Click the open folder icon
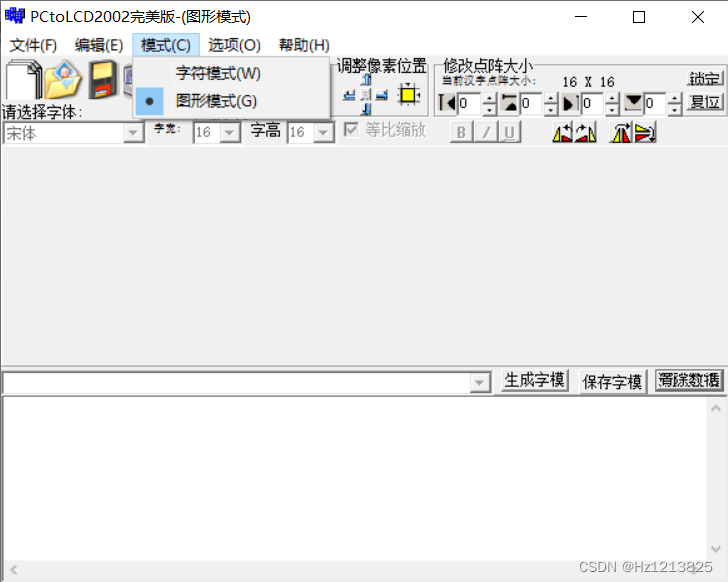This screenshot has width=728, height=582. [x=64, y=79]
